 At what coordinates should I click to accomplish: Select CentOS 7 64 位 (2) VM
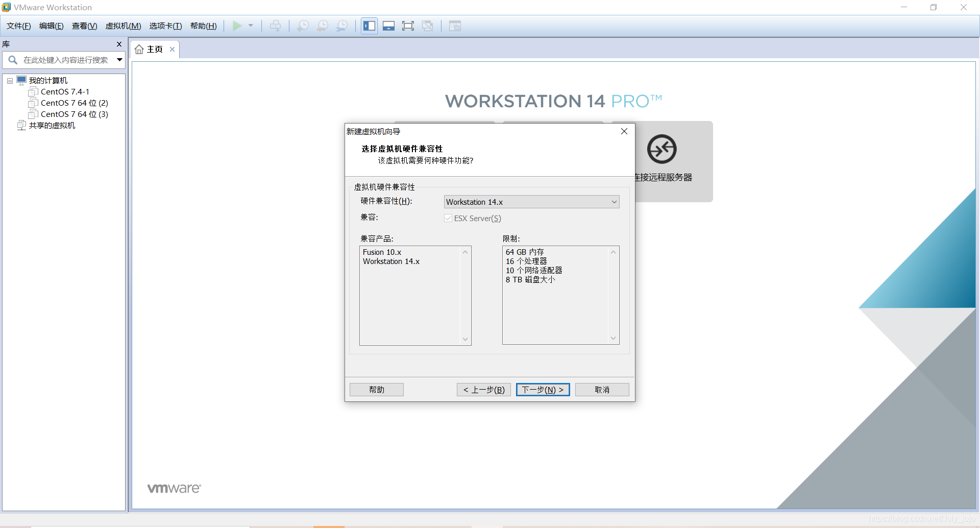click(x=75, y=103)
